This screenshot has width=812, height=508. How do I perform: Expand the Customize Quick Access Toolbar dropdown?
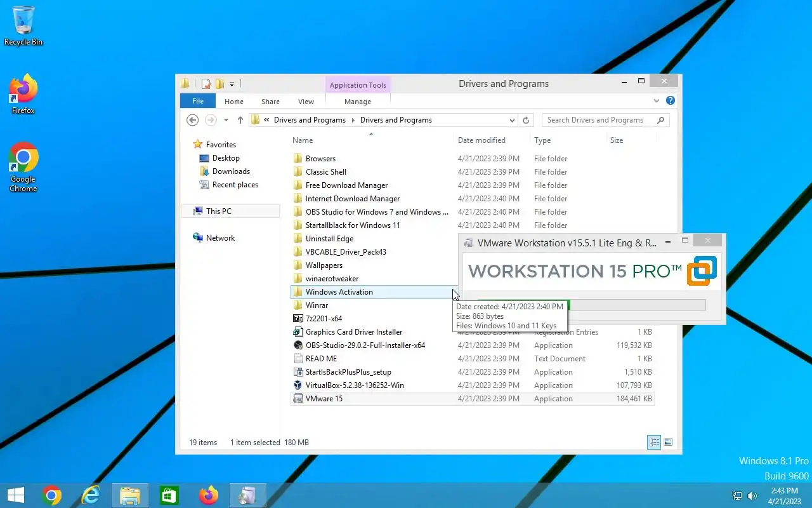(x=232, y=84)
